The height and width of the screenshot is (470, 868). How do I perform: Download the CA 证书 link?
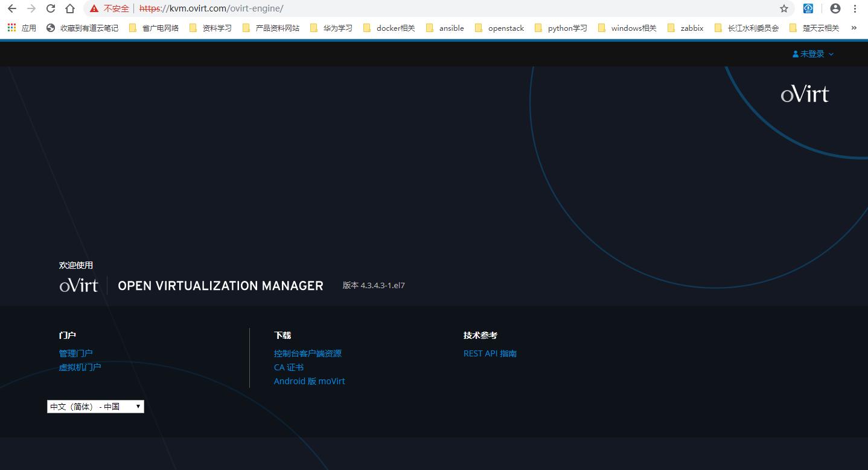(x=289, y=367)
